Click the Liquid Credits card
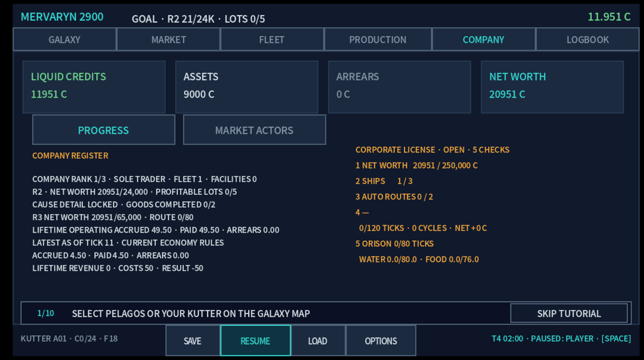The width and height of the screenshot is (644, 360). [x=94, y=87]
